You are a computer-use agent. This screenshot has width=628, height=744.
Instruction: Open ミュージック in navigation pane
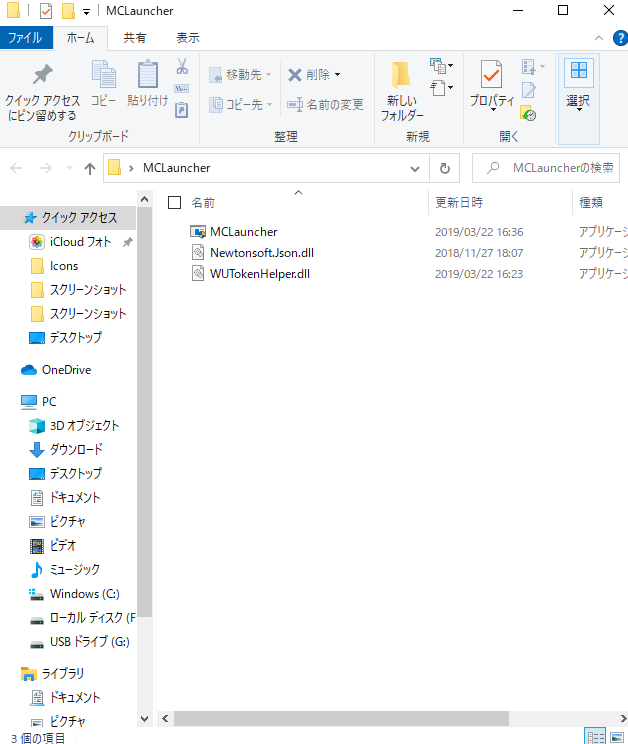[x=75, y=569]
